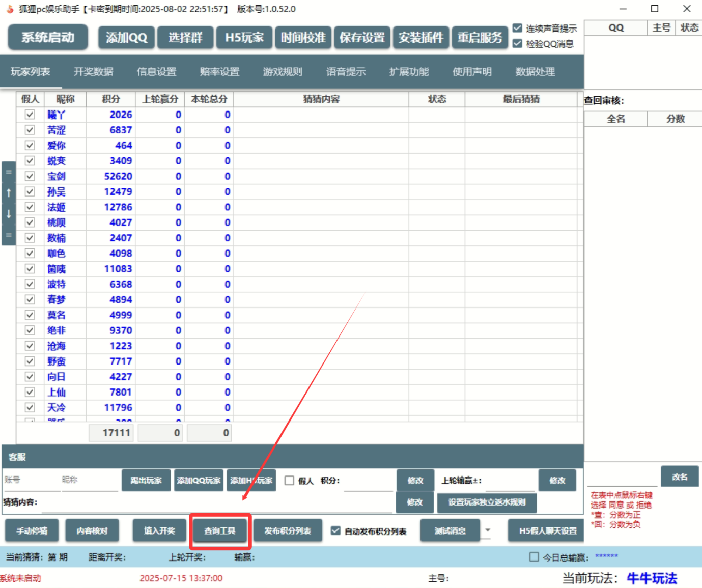Open the 查询工具 button

[220, 531]
